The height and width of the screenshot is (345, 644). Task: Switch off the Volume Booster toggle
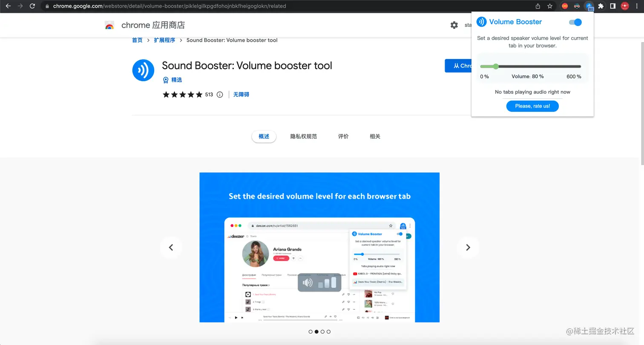click(575, 22)
